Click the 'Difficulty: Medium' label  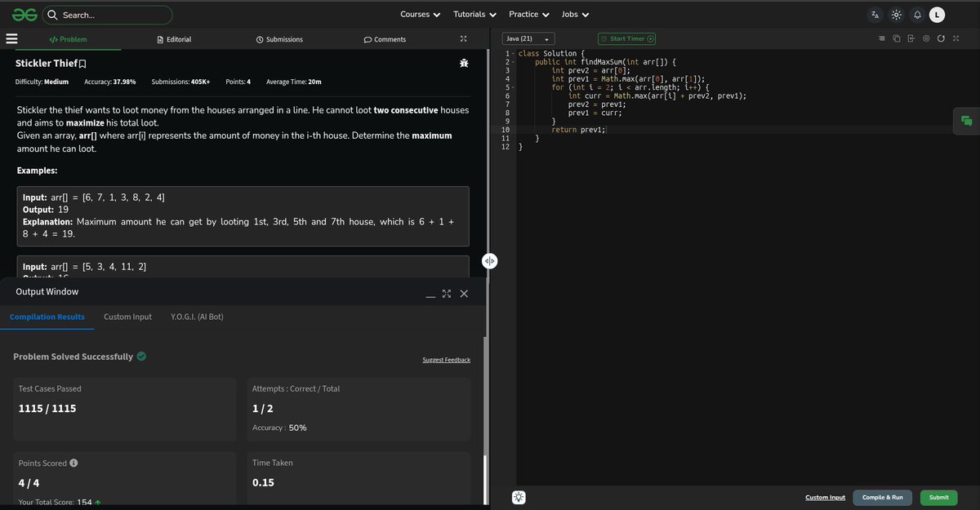(42, 82)
